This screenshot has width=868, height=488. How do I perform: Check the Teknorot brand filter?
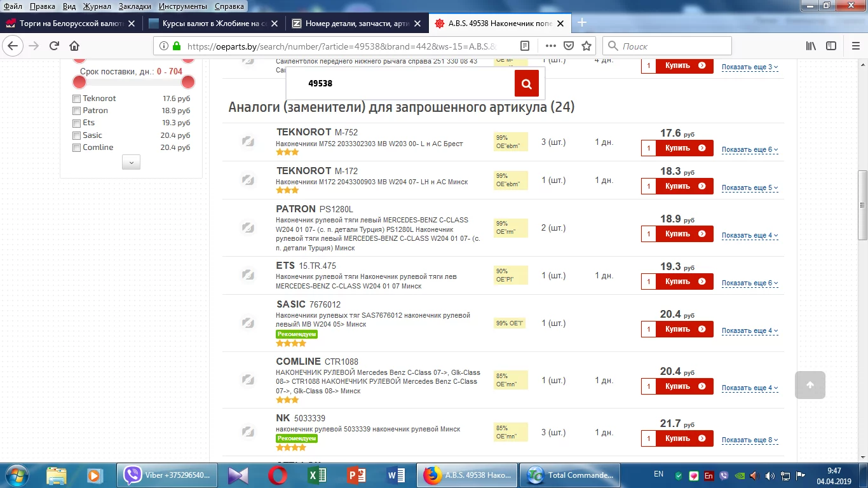[x=76, y=98]
